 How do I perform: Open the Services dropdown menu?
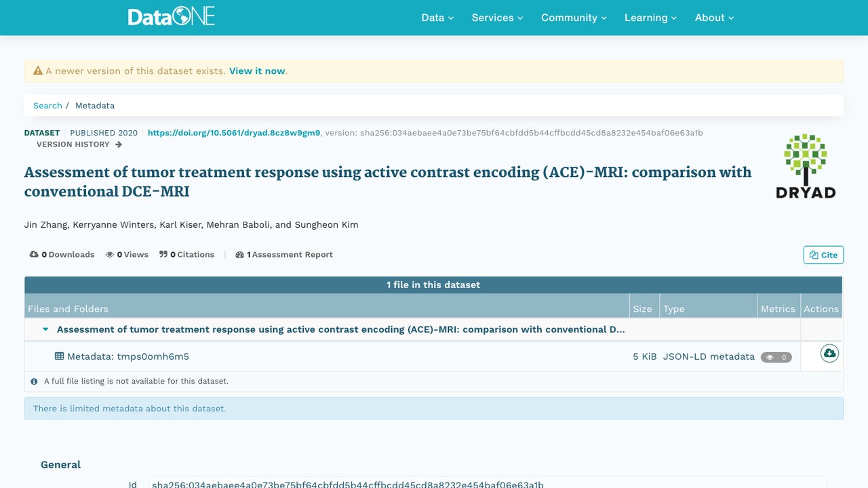click(x=497, y=18)
